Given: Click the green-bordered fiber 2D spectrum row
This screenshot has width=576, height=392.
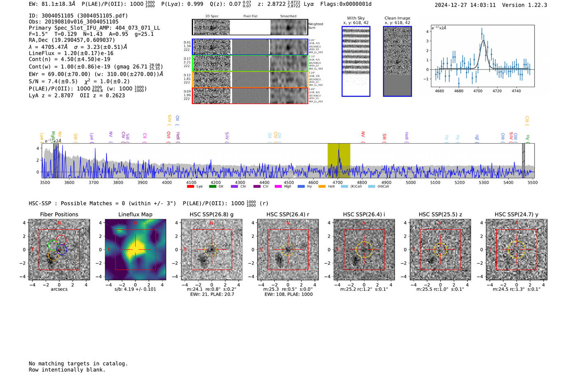Looking at the screenshot, I should 250,63.
